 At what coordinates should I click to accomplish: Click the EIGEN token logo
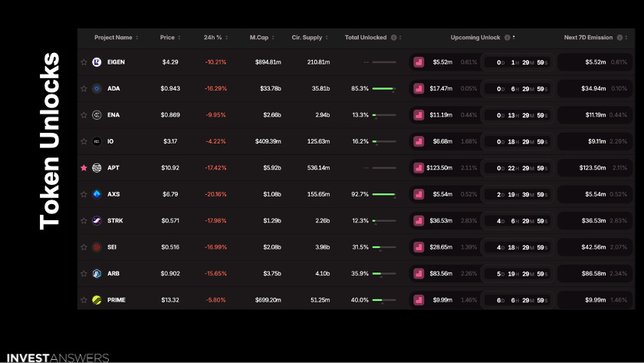point(97,62)
